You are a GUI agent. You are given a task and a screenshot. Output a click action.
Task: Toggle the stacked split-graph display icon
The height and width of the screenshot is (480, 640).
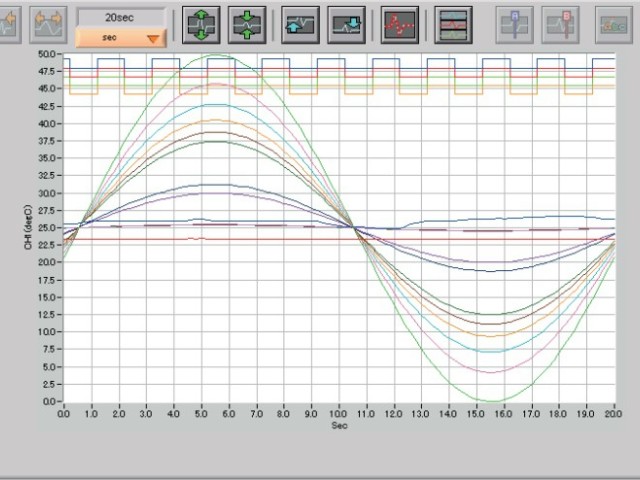click(x=453, y=24)
